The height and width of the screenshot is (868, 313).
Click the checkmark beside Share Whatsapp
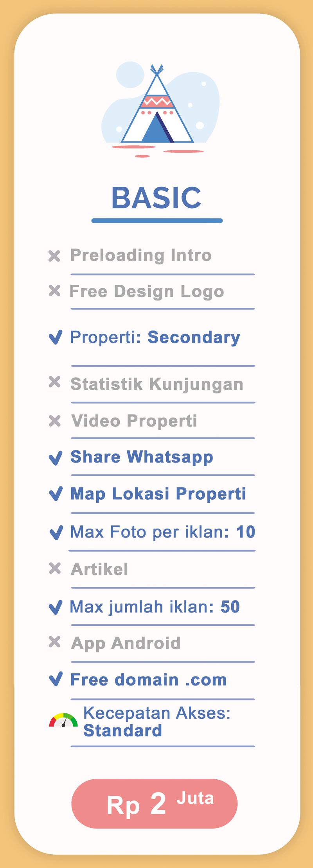pos(56,458)
